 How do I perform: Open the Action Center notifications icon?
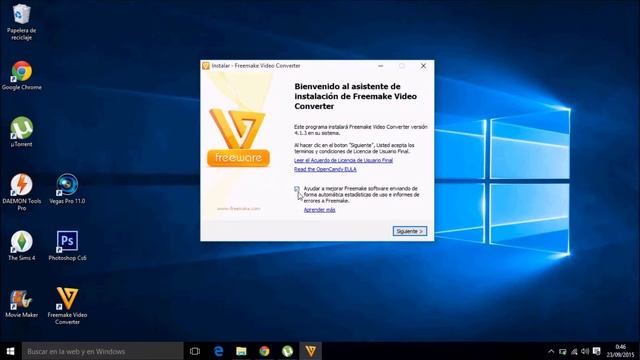(x=596, y=351)
